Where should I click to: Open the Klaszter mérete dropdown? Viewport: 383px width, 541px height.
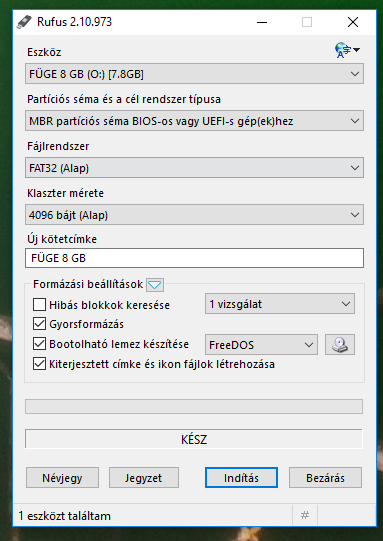click(x=194, y=215)
